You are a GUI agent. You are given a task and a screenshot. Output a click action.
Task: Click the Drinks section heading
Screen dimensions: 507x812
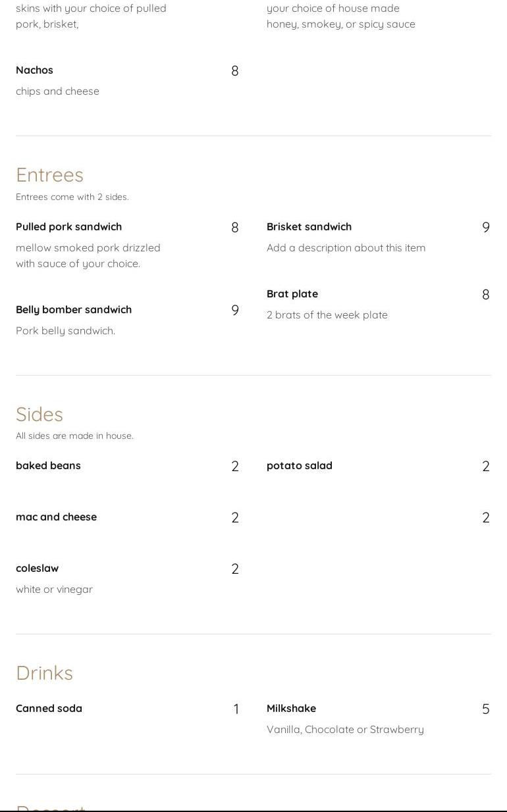pos(44,672)
